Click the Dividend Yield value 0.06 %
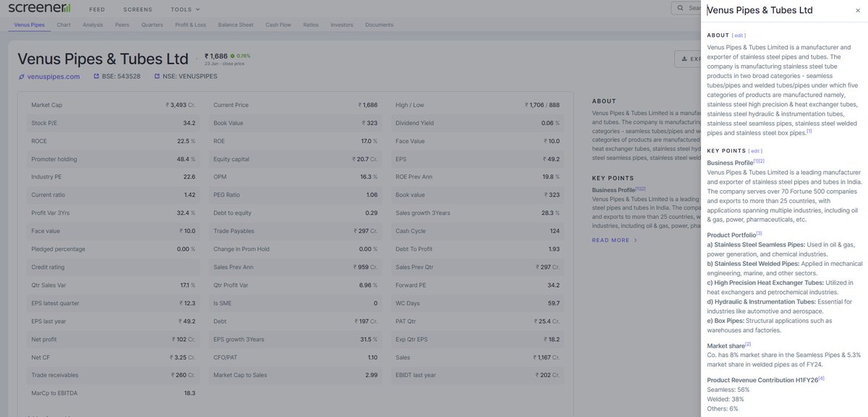The height and width of the screenshot is (417, 868). 550,123
